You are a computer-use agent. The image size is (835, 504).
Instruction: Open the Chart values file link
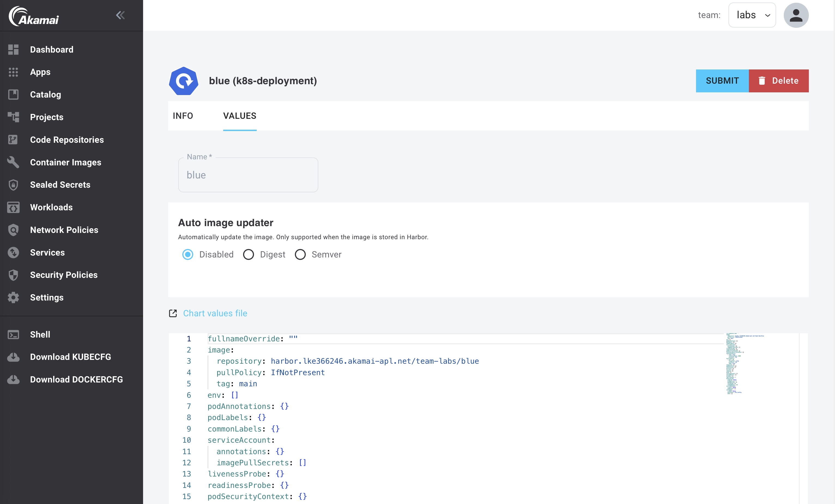(215, 313)
